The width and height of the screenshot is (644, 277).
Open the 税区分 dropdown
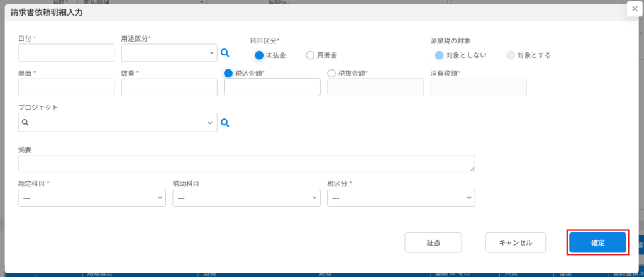tap(401, 198)
